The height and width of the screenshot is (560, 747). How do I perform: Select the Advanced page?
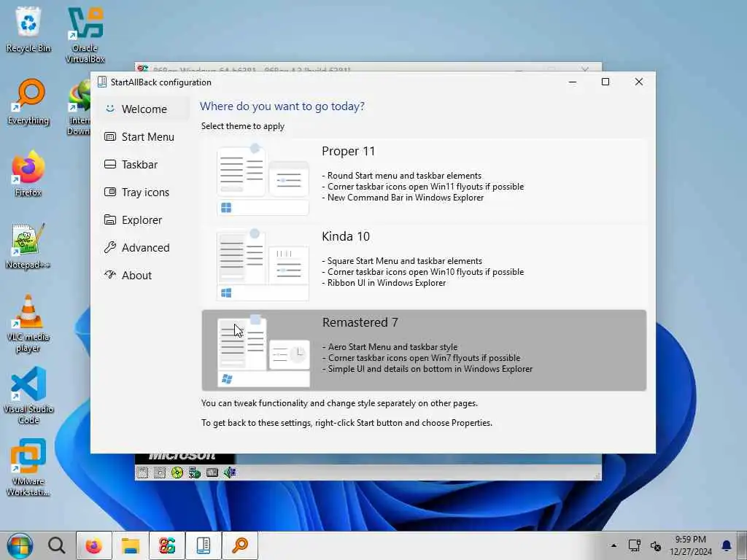pos(144,247)
